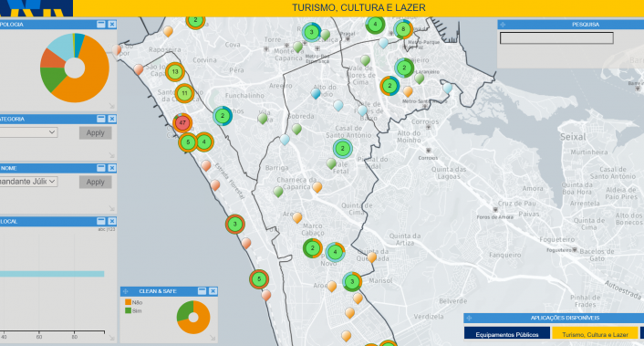Expand the Categoria dropdown list

tap(28, 132)
